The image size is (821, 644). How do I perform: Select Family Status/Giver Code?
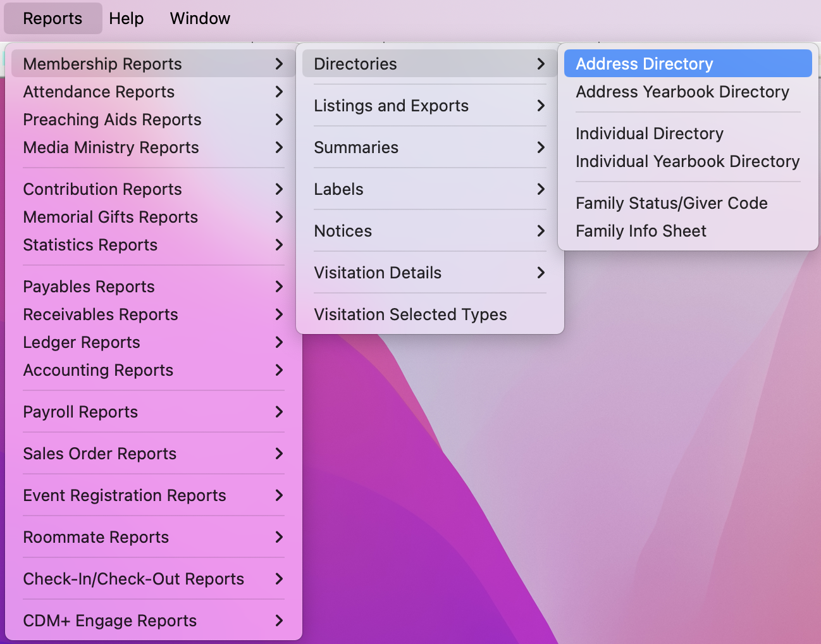click(x=671, y=203)
